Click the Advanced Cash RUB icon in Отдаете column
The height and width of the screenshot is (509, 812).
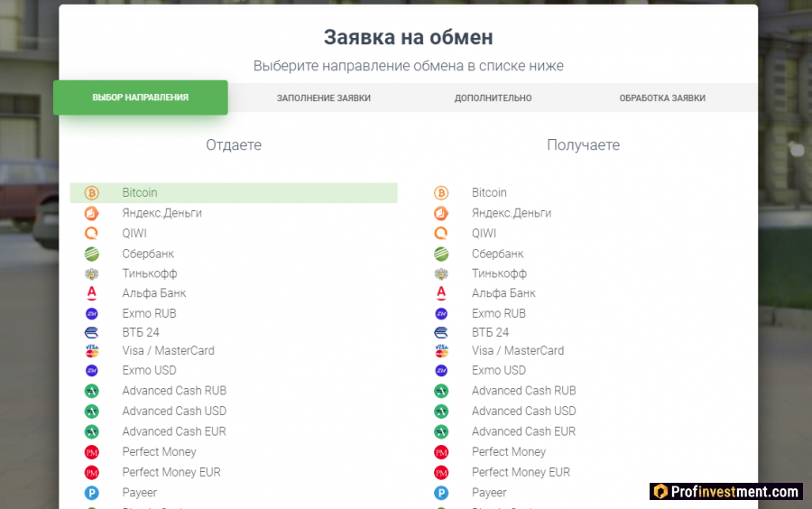[92, 391]
